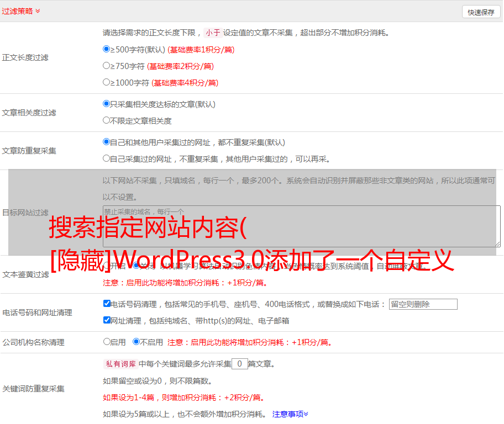
Task: Click the 正文长度过滤 row label
Action: [x=25, y=57]
